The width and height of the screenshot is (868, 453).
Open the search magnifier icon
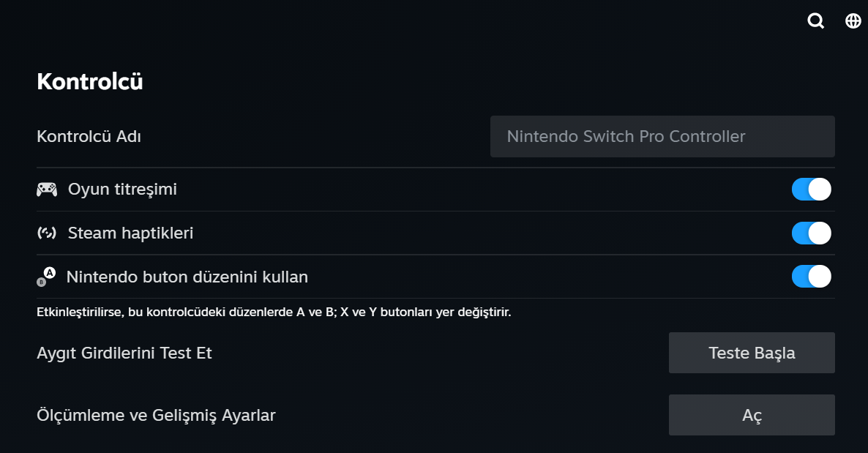(815, 21)
